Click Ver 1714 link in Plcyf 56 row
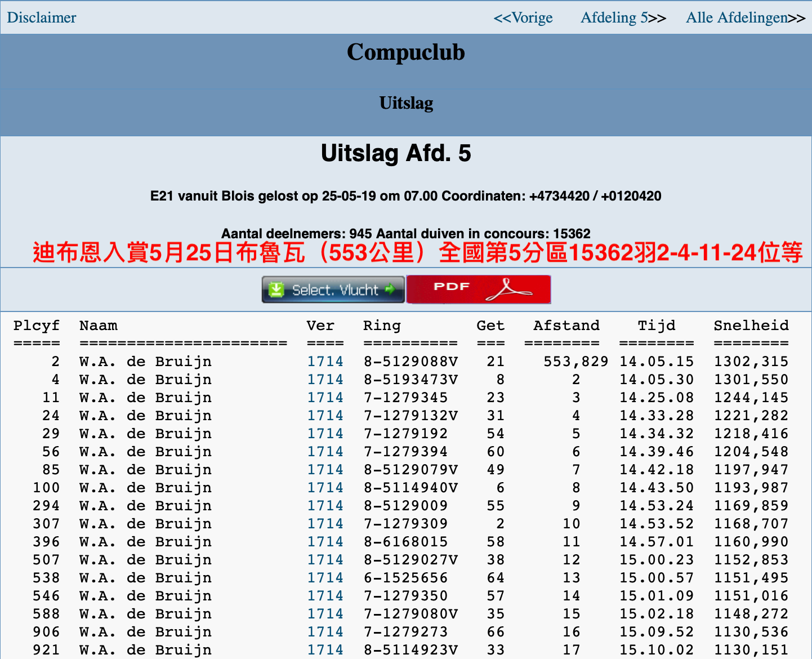This screenshot has height=659, width=812. (x=325, y=452)
